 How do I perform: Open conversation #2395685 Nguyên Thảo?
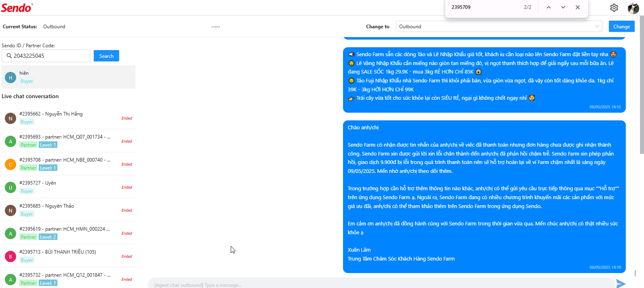(68, 210)
